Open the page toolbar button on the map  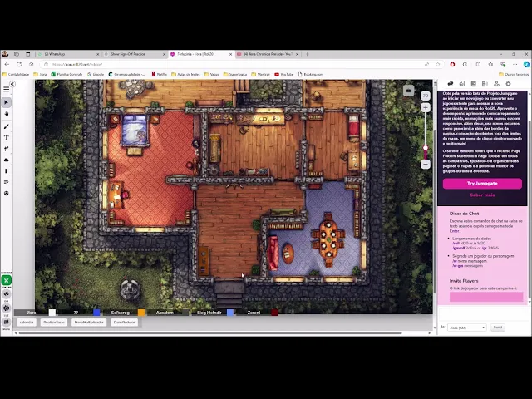408,91
